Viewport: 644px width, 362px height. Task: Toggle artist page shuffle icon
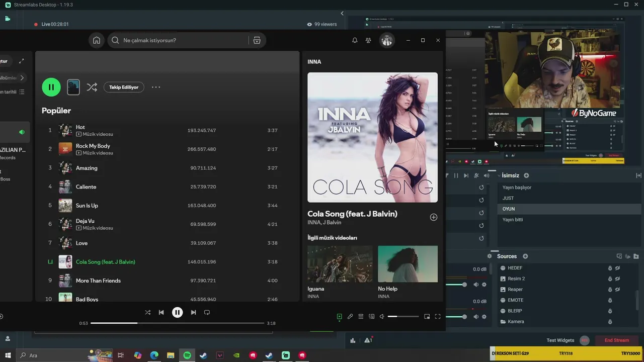[92, 87]
